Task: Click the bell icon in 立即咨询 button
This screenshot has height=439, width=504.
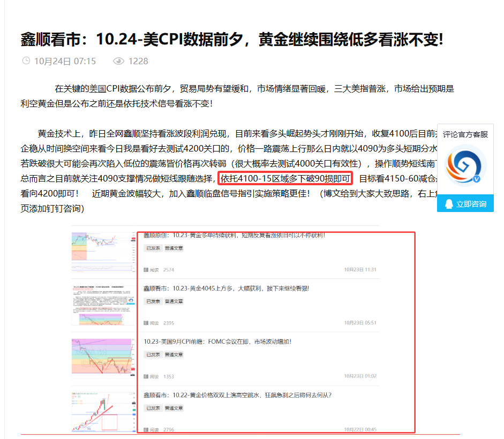Action: tap(449, 204)
